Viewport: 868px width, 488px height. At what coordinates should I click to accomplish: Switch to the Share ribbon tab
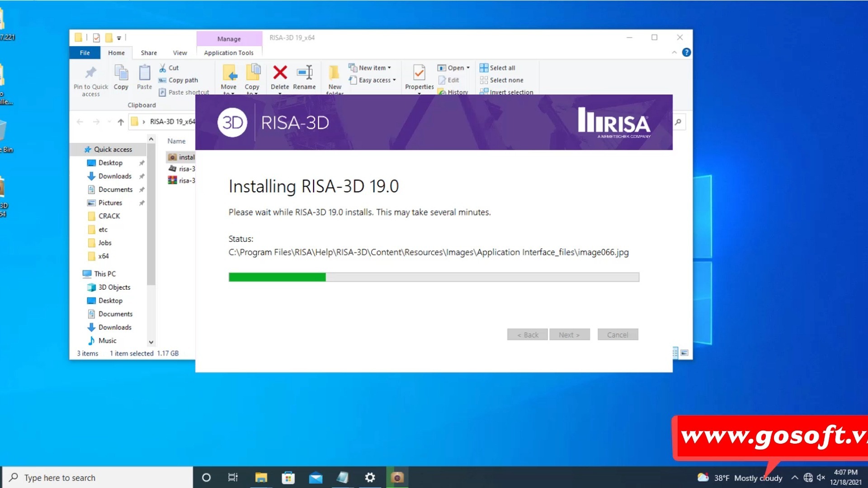click(x=149, y=52)
